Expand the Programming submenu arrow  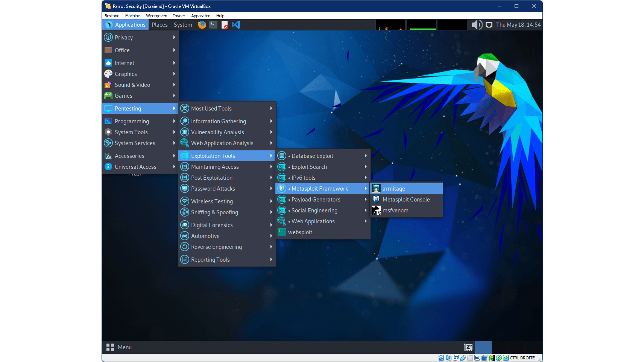(x=174, y=121)
